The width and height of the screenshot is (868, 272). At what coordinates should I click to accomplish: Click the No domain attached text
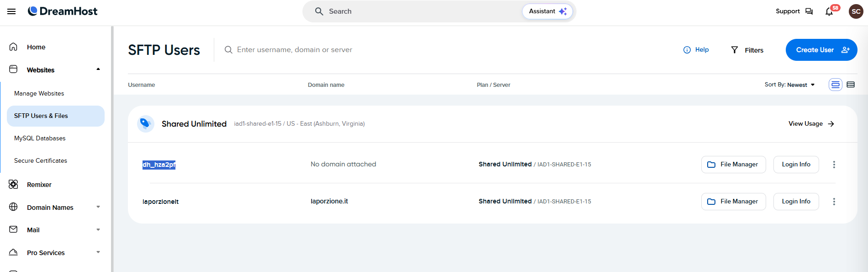(x=344, y=164)
